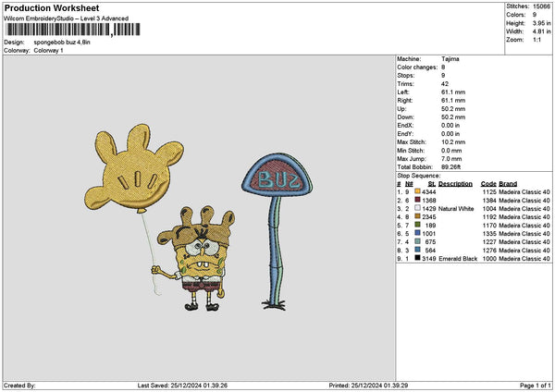The image size is (555, 392).
Task: Click the Emerald Black color swatch
Action: click(x=417, y=258)
